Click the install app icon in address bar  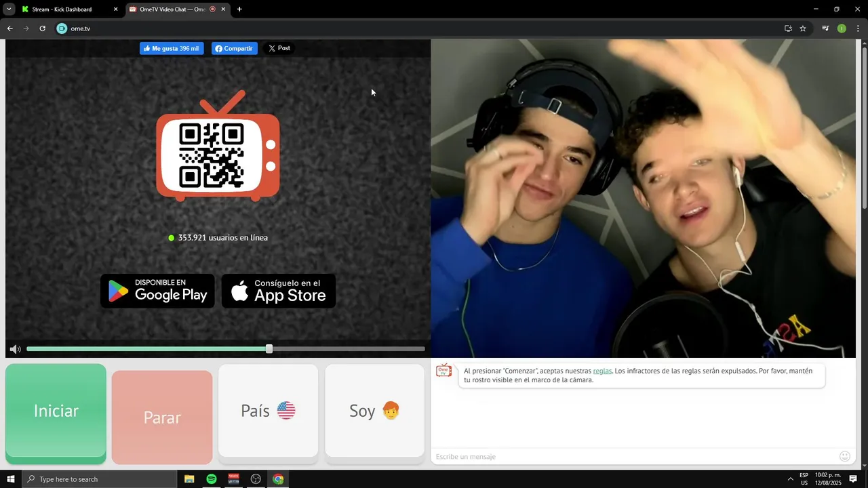coord(788,28)
